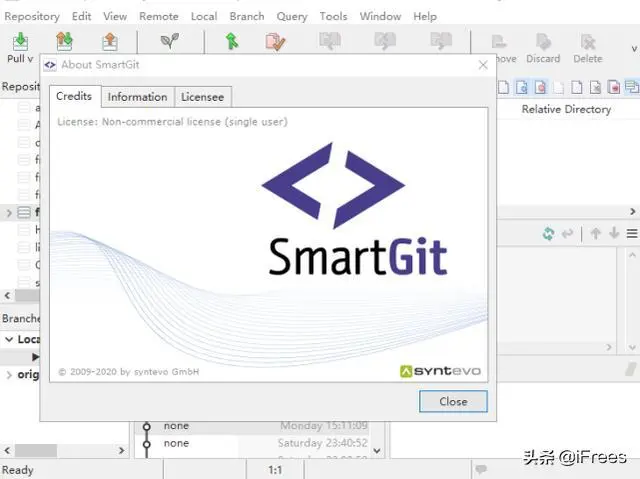Select the Credits tab
This screenshot has height=479, width=640.
(74, 96)
